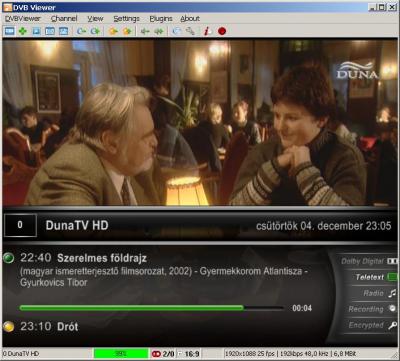
Task: Click the second yellow arrow toolbar icon
Action: coord(127,31)
